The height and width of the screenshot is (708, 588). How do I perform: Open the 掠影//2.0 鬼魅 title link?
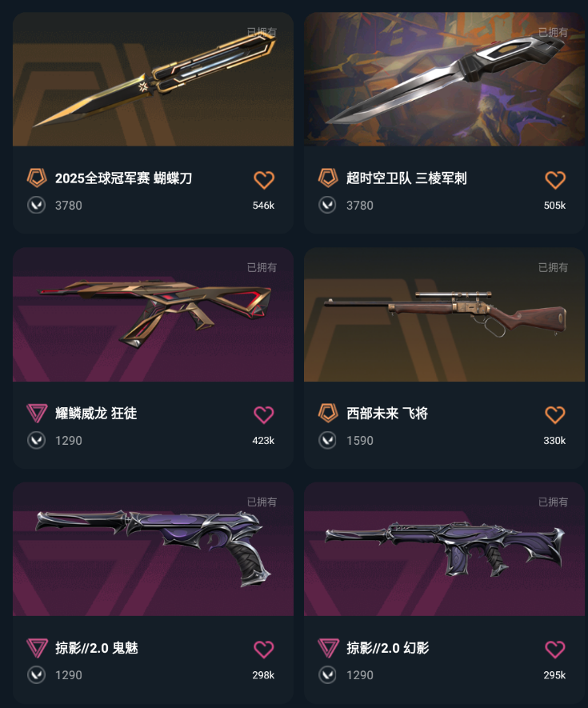pyautogui.click(x=97, y=648)
